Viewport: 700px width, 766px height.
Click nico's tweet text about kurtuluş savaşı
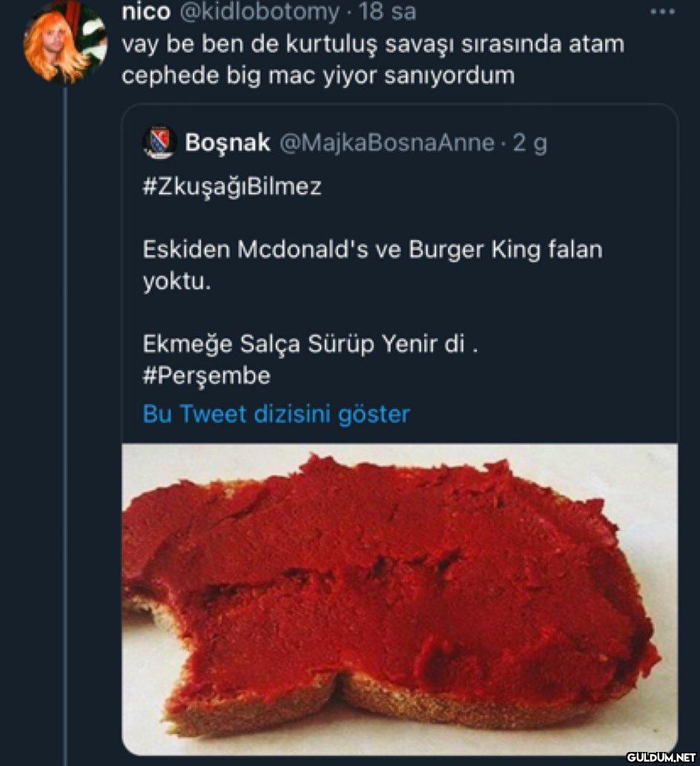tap(372, 44)
